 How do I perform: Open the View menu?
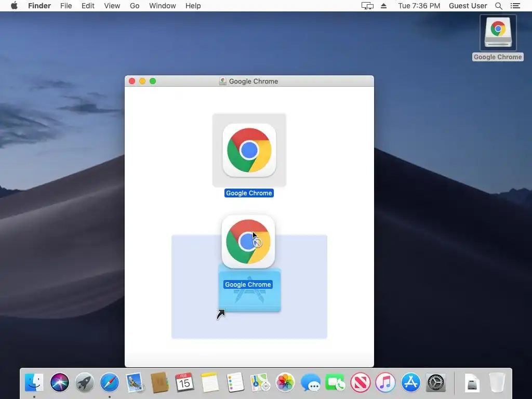112,6
